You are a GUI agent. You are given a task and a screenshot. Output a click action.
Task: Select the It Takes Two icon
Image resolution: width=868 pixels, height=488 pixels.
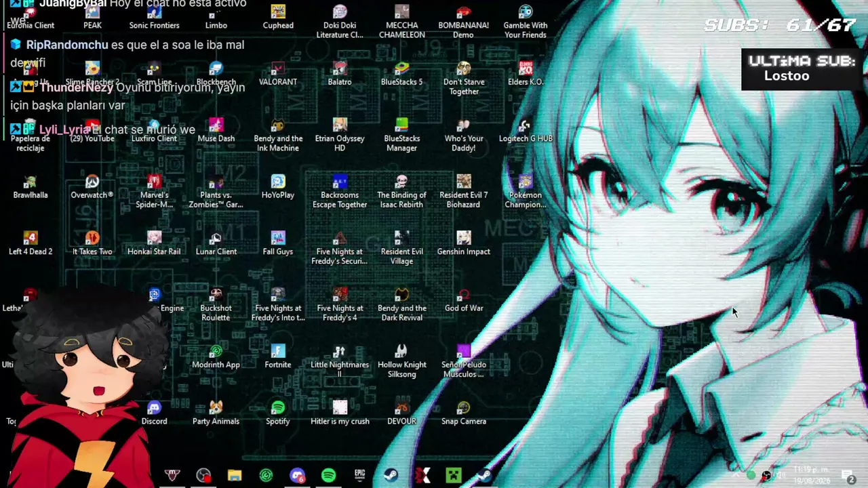coord(92,243)
